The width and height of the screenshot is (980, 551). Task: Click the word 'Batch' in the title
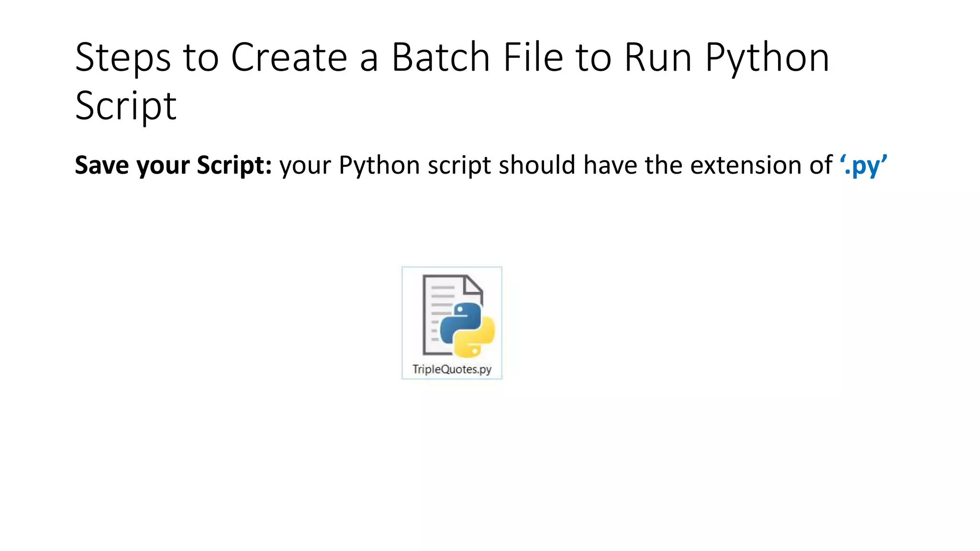pyautogui.click(x=440, y=57)
